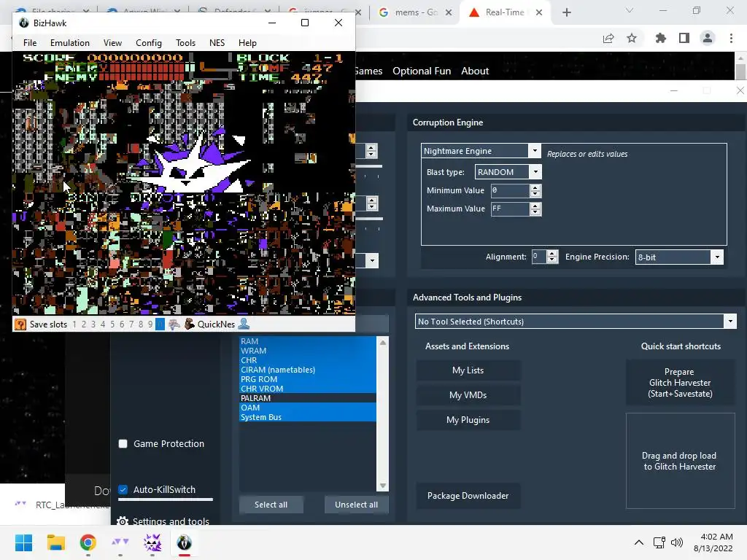Select save slot 6 in BizHawk
The width and height of the screenshot is (747, 560).
click(122, 324)
